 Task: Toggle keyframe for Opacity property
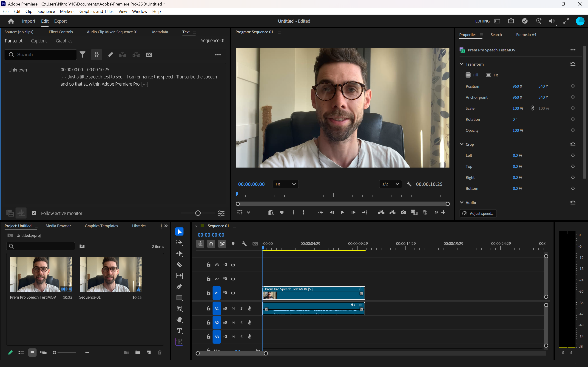coord(573,130)
